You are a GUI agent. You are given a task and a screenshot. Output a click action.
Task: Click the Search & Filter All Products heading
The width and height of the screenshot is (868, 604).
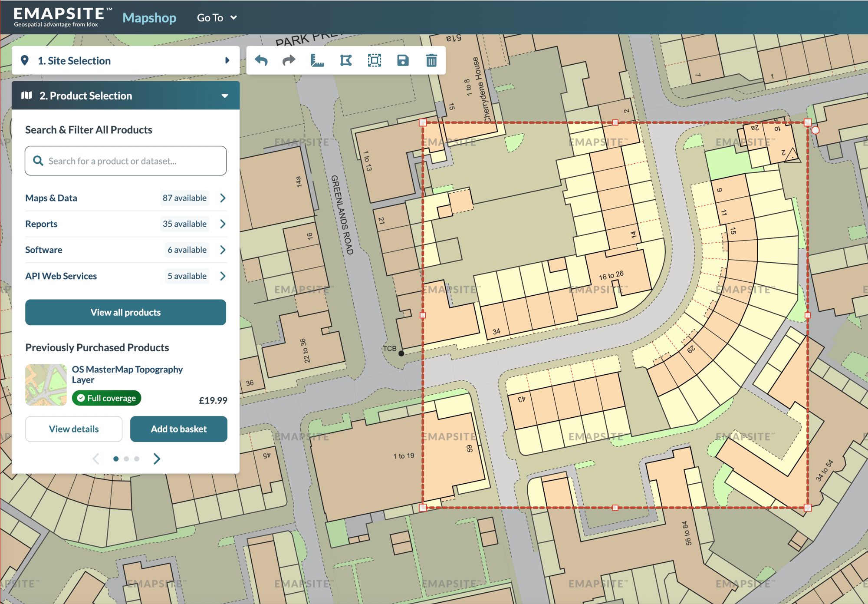(x=89, y=130)
